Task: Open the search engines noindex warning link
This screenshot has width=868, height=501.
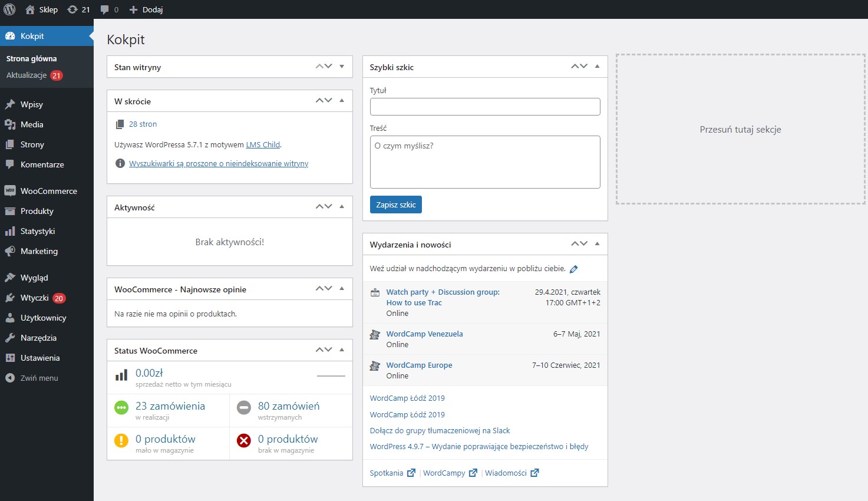Action: (219, 163)
